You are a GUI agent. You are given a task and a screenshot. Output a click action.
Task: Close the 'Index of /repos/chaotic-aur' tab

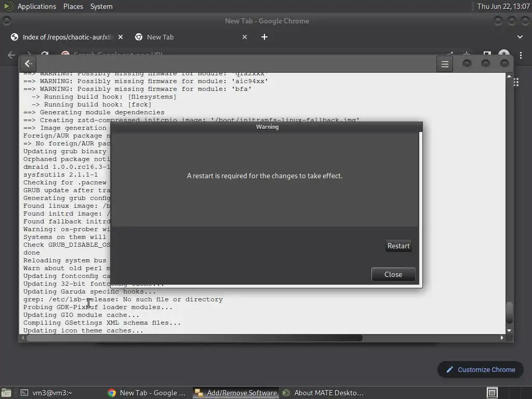(121, 37)
